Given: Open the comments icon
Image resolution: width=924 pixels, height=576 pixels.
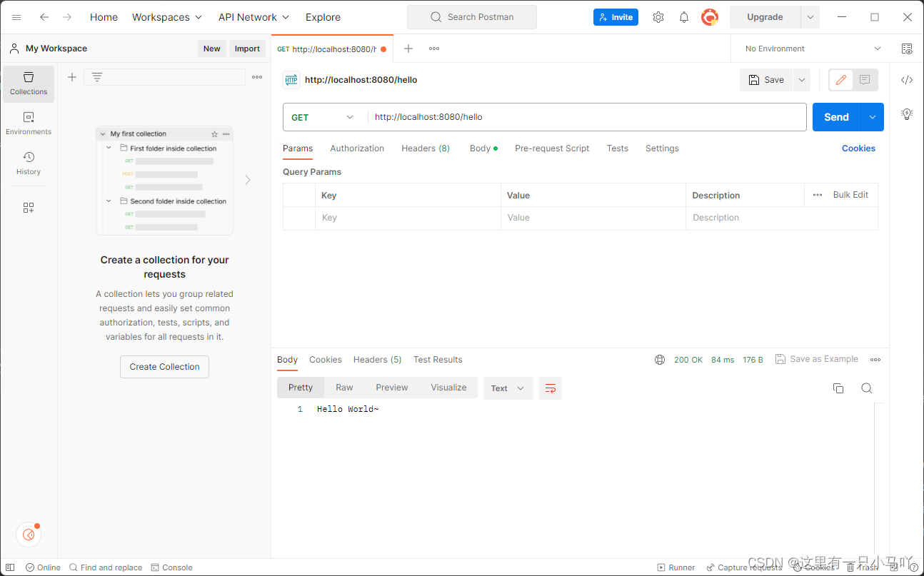Looking at the screenshot, I should coord(865,80).
